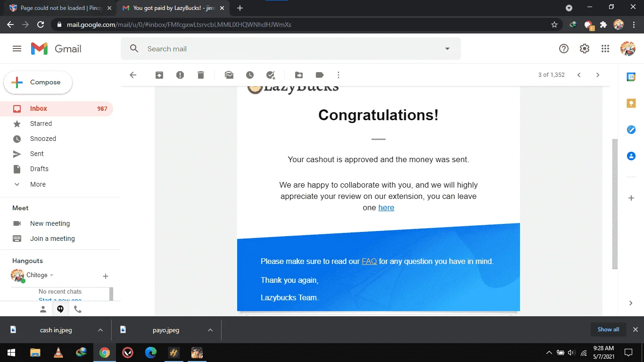The height and width of the screenshot is (362, 644).
Task: Hide the side panel chevron
Action: [x=631, y=303]
